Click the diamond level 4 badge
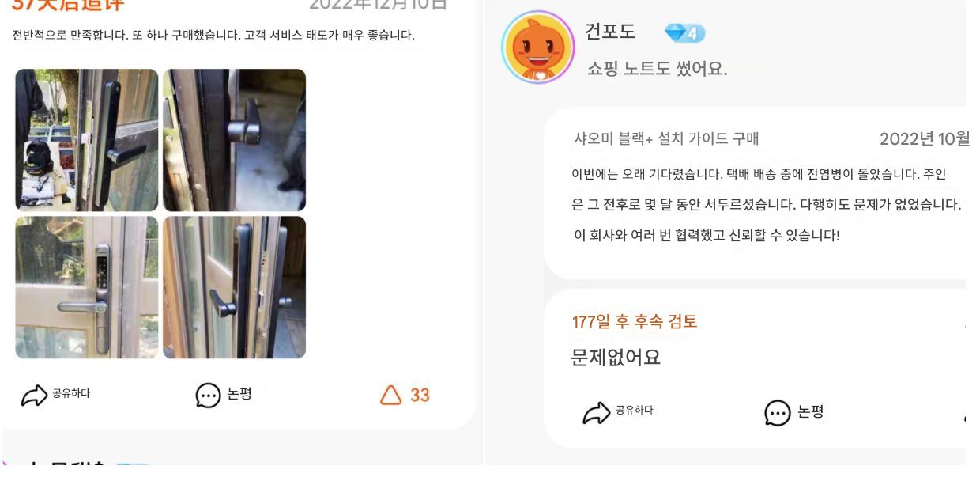The image size is (980, 481). coord(684,33)
